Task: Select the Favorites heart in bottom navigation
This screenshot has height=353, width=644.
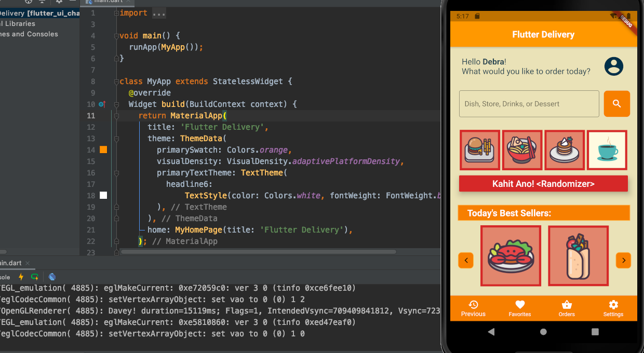Action: (519, 306)
